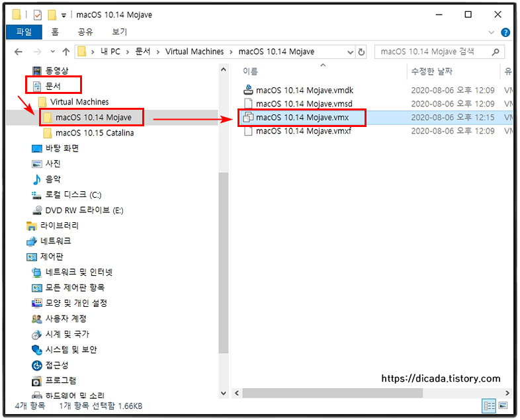Open the address bar history dropdown

click(x=350, y=52)
